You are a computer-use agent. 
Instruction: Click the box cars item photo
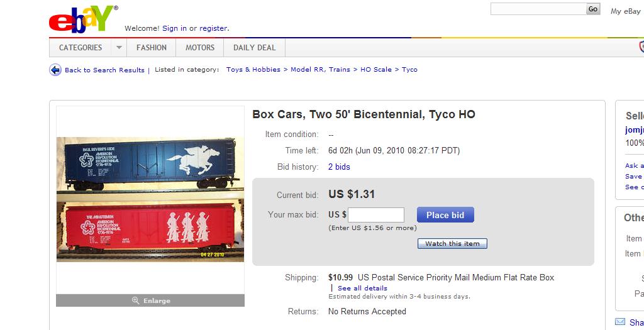tap(150, 199)
